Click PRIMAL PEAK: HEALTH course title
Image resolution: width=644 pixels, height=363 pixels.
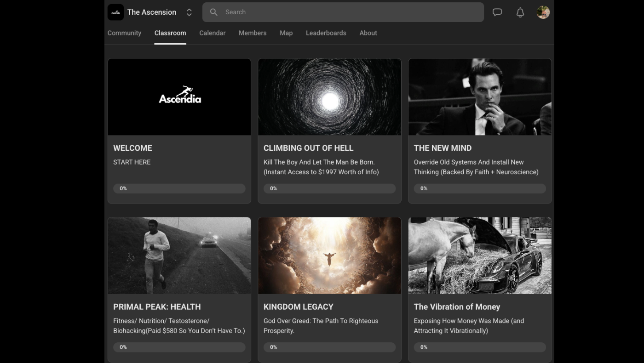(x=157, y=306)
